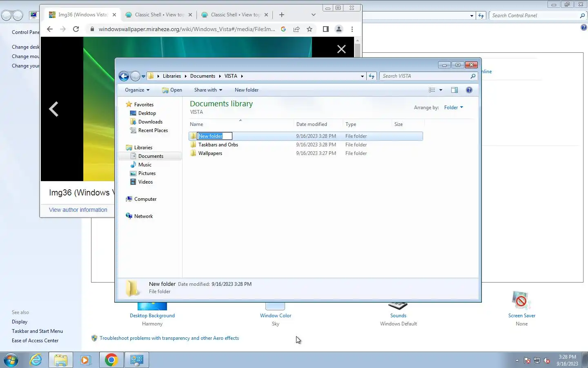The width and height of the screenshot is (588, 368).
Task: Open Music library
Action: (x=145, y=165)
